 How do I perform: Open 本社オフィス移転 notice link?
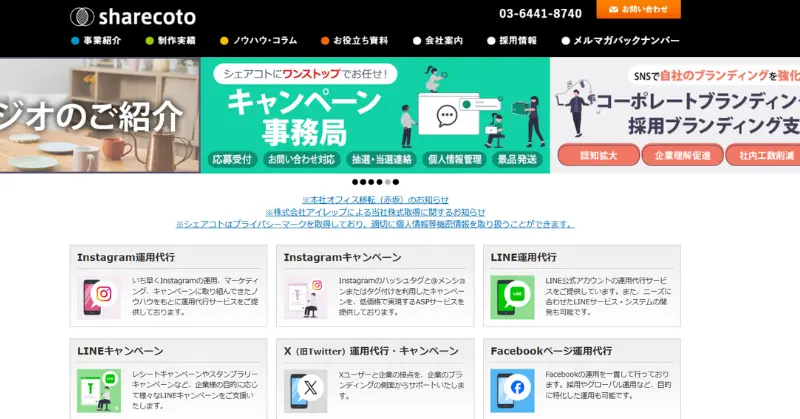[375, 200]
